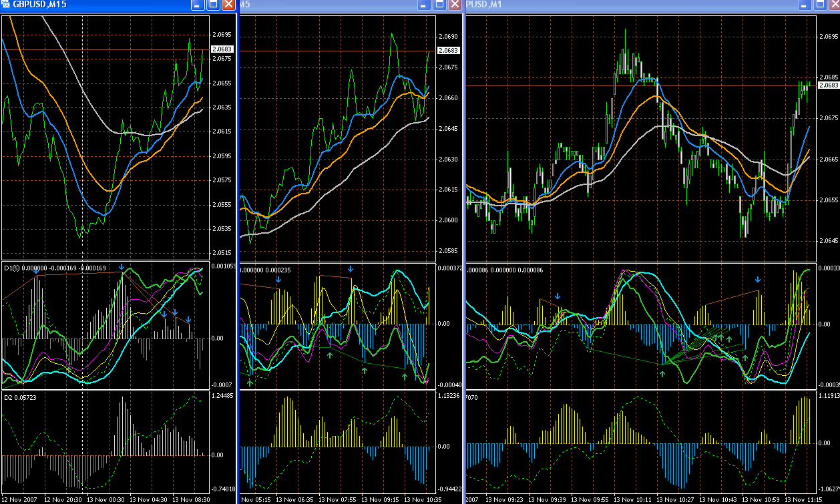This screenshot has height=504, width=840.
Task: Click the 13 Nov 06:35 time label
Action: coord(295,499)
